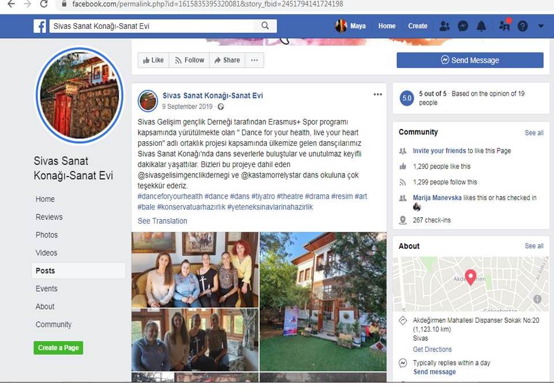Click the Create a Page button
Image resolution: width=554 pixels, height=392 pixels.
pyautogui.click(x=58, y=348)
